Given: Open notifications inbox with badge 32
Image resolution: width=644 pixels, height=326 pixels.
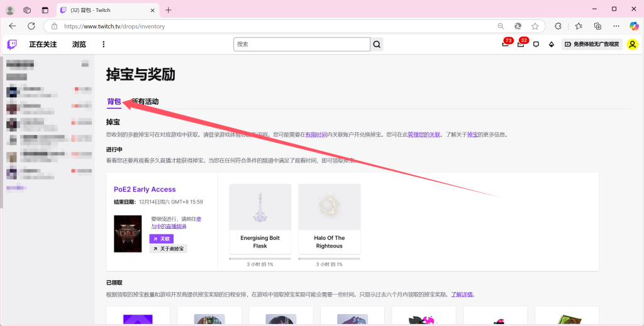Looking at the screenshot, I should 521,45.
